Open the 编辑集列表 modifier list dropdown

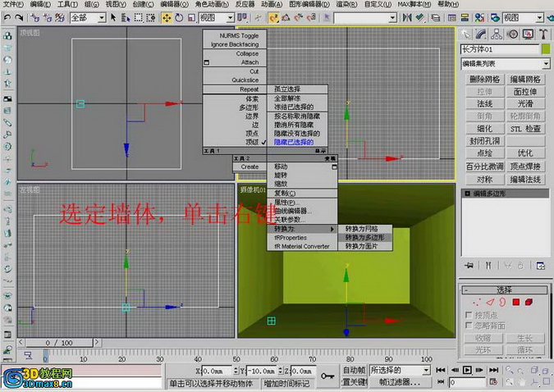tap(545, 64)
